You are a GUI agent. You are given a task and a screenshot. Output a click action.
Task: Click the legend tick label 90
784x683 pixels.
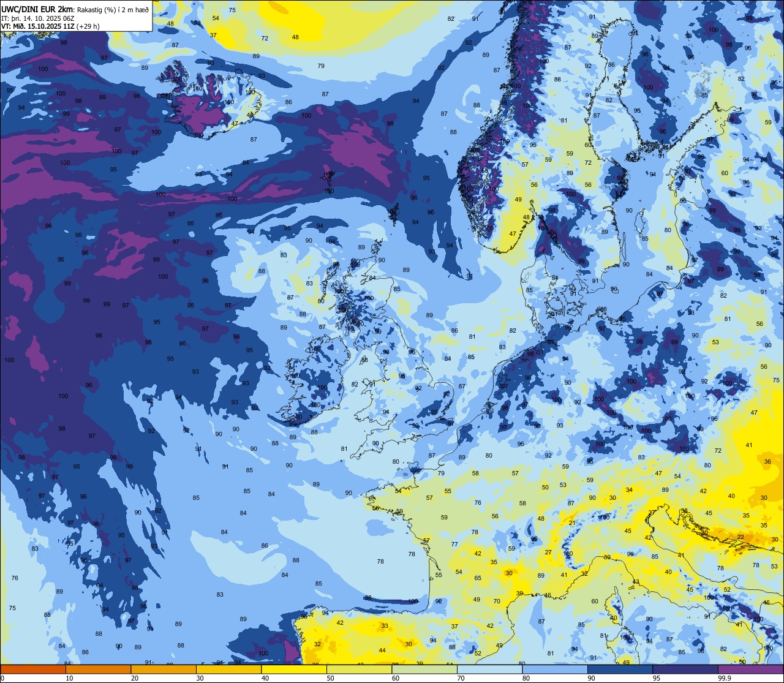pos(591,678)
